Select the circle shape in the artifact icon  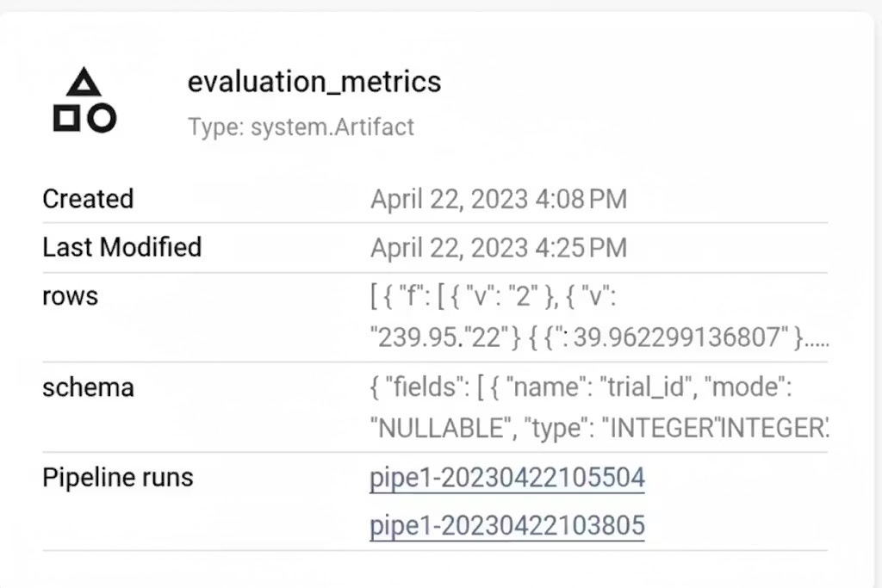pos(102,116)
